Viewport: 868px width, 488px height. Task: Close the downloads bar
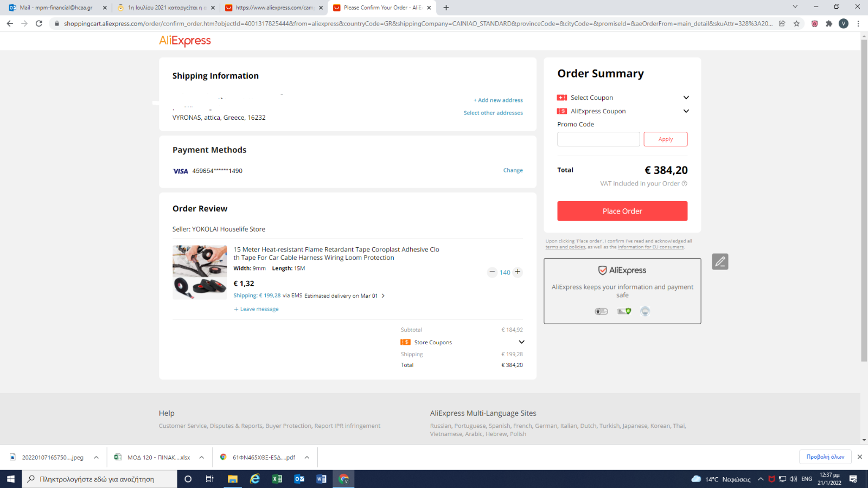pos(860,457)
